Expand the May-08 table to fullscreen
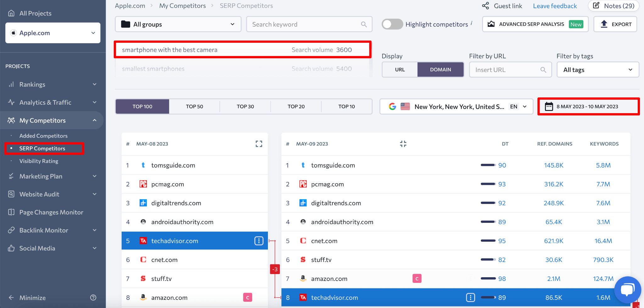This screenshot has width=644, height=308. pos(258,144)
